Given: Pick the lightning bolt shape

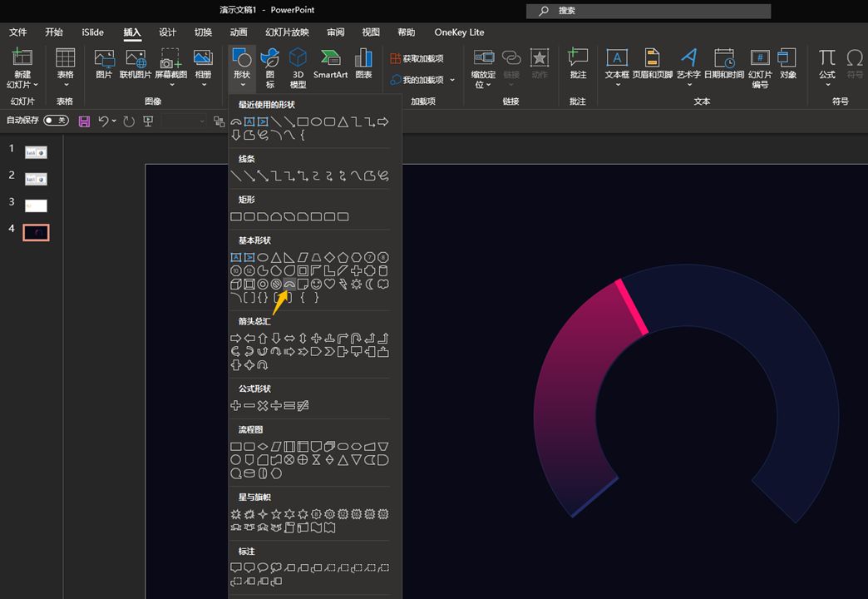Looking at the screenshot, I should pyautogui.click(x=343, y=284).
